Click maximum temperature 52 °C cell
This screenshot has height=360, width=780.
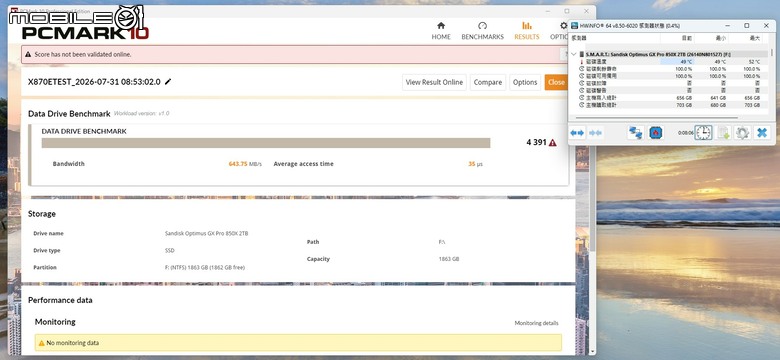coord(754,62)
